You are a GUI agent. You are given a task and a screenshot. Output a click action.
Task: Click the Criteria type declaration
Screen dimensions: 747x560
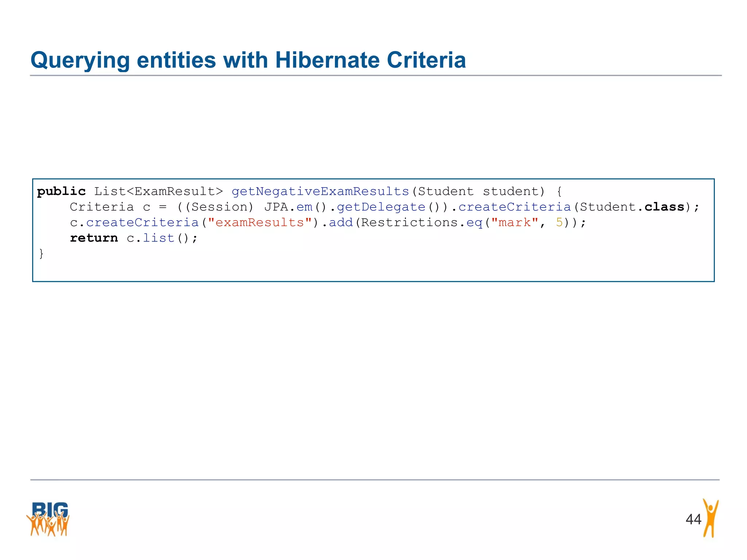102,207
